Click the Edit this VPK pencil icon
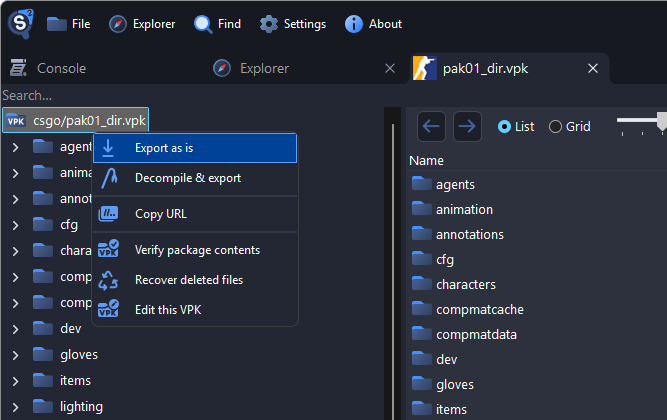 (108, 308)
